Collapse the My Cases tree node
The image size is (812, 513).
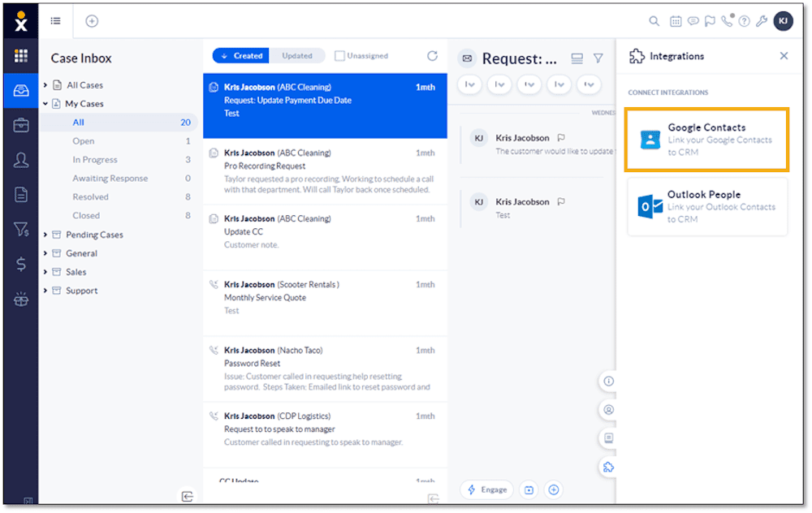45,104
